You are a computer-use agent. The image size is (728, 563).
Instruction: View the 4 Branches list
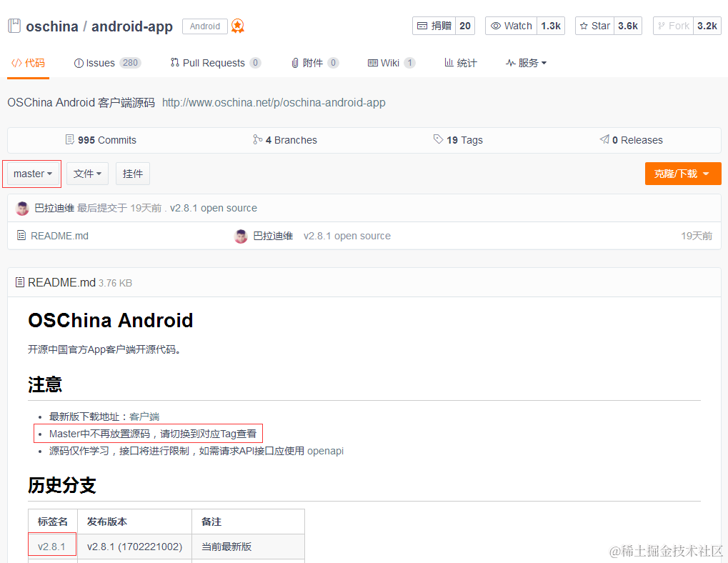coord(284,140)
